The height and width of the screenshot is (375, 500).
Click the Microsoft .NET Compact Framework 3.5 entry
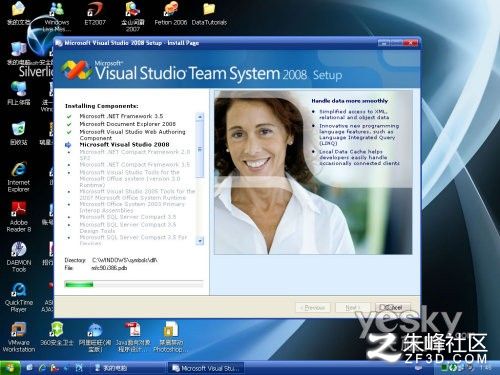click(x=134, y=165)
